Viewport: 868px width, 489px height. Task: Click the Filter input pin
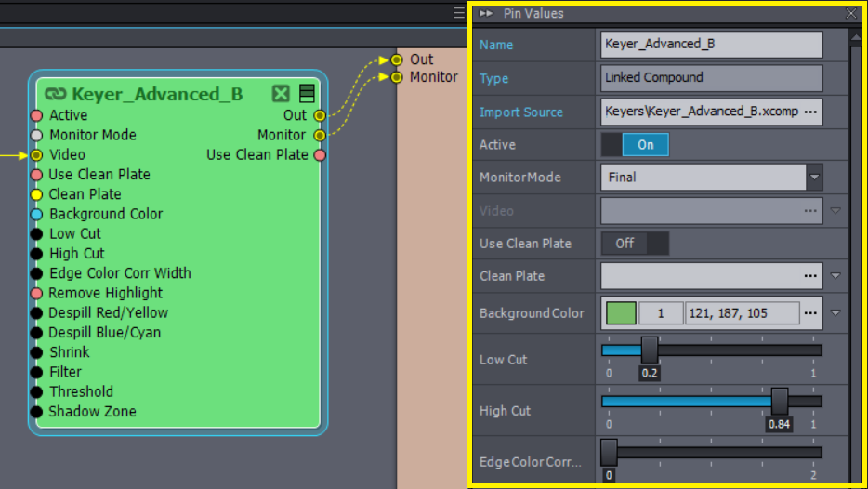point(36,372)
